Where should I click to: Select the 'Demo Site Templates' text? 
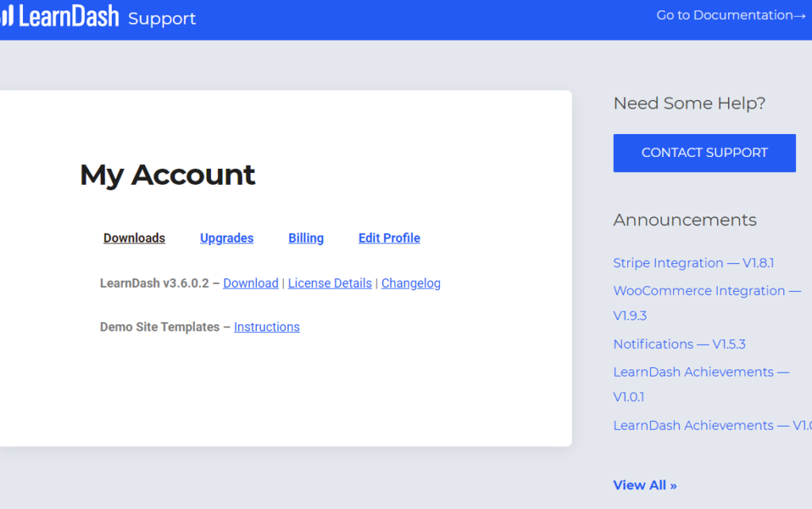coord(159,327)
